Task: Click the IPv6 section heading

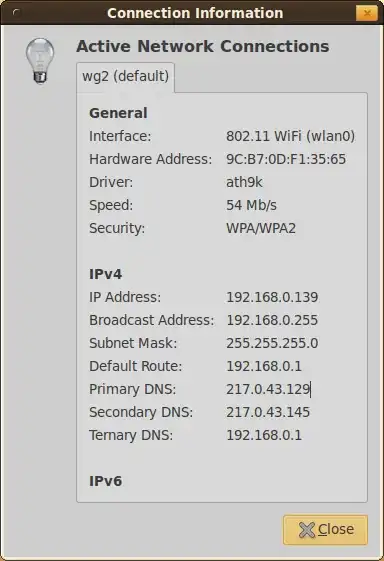Action: [105, 481]
